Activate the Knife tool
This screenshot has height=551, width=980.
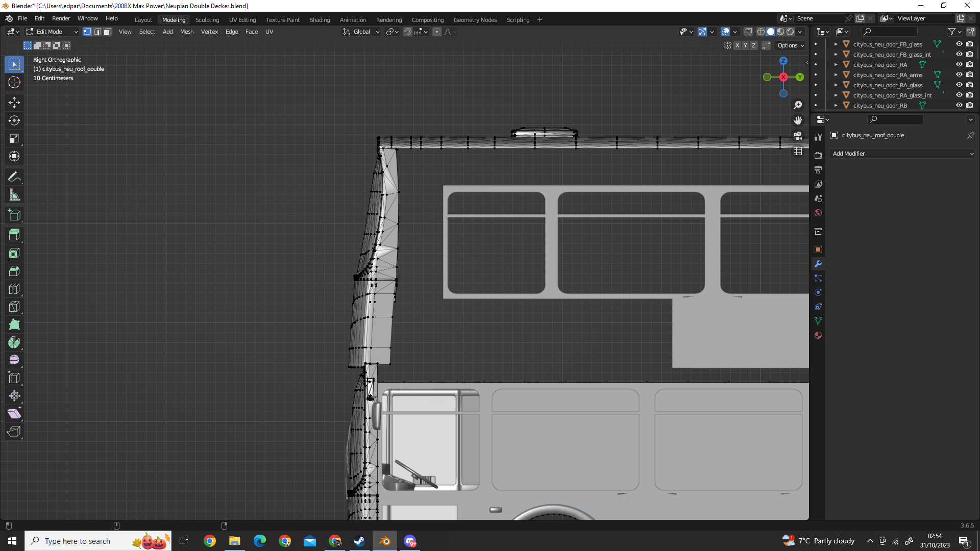tap(14, 307)
